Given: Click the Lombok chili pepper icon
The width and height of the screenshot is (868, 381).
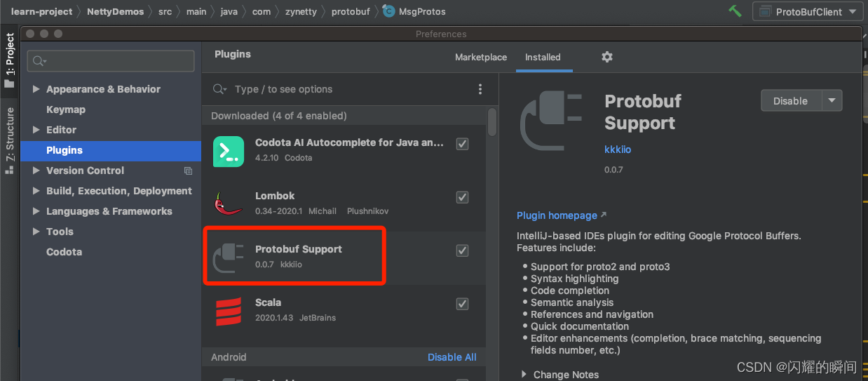Looking at the screenshot, I should click(228, 203).
